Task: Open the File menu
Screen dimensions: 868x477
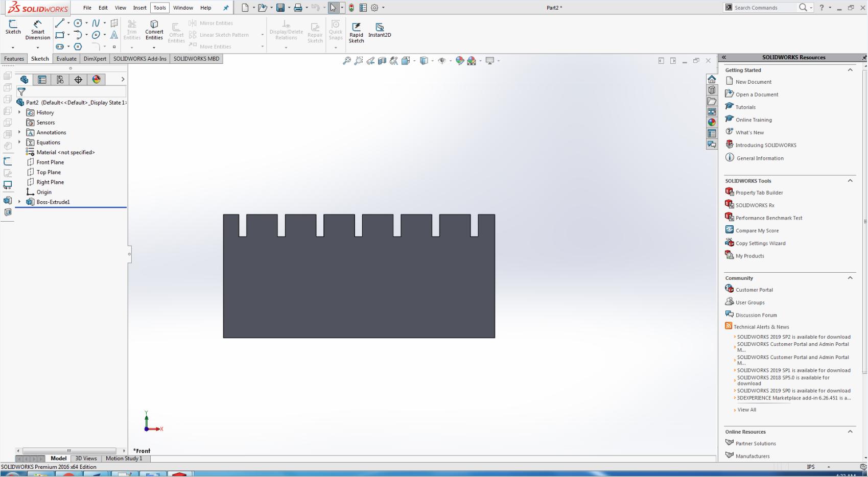Action: (x=87, y=8)
